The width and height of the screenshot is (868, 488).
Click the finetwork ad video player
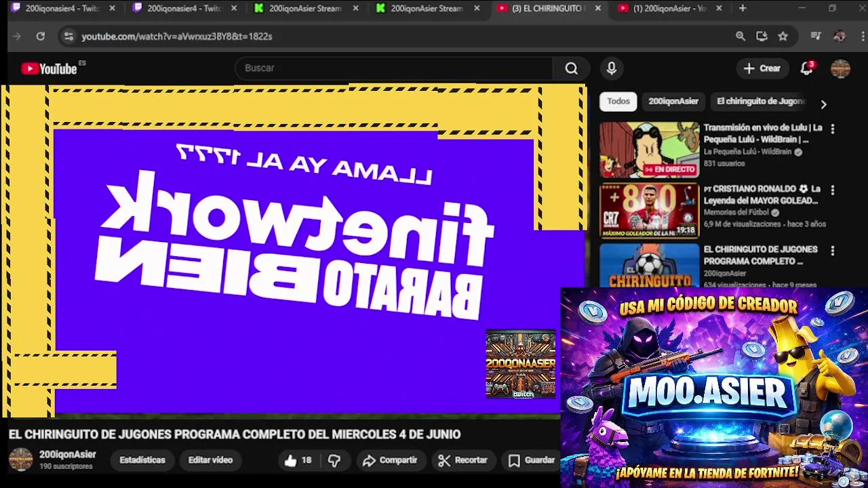pos(293,251)
